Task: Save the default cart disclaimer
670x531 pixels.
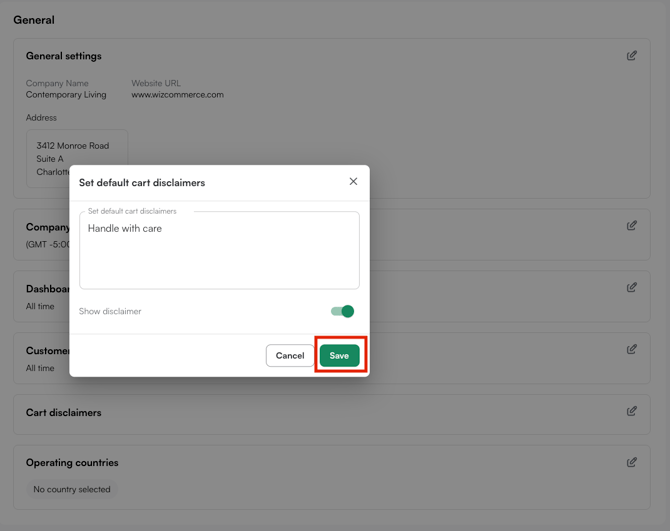Action: [339, 355]
